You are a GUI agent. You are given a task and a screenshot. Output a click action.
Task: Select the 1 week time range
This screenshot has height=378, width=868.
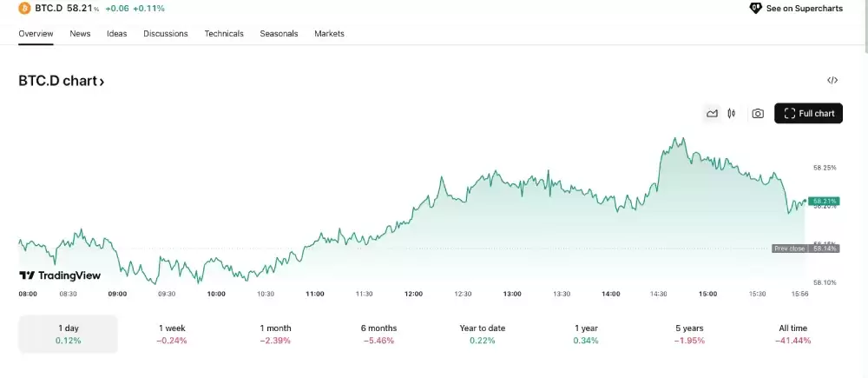point(172,334)
